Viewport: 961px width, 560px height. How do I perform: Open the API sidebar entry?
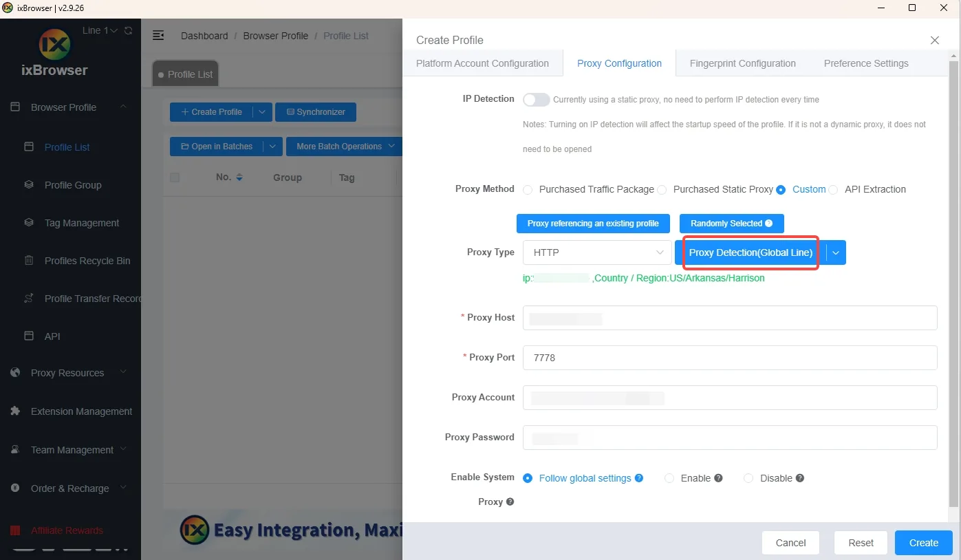[x=52, y=336]
